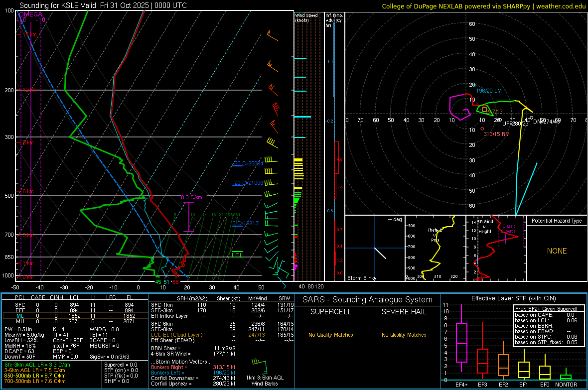This screenshot has height=390, width=588.
Task: Click the green LCL marker on the Skew-T
Action: click(237, 255)
